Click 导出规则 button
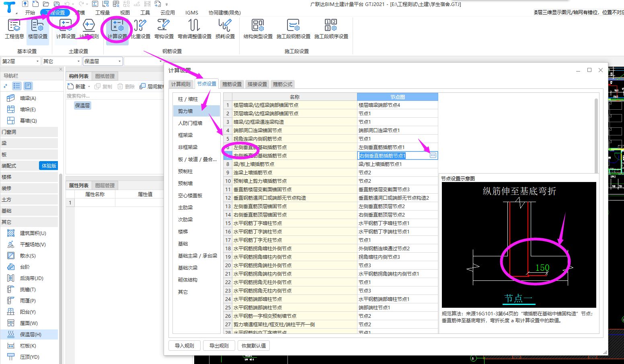The image size is (624, 364). [x=219, y=346]
